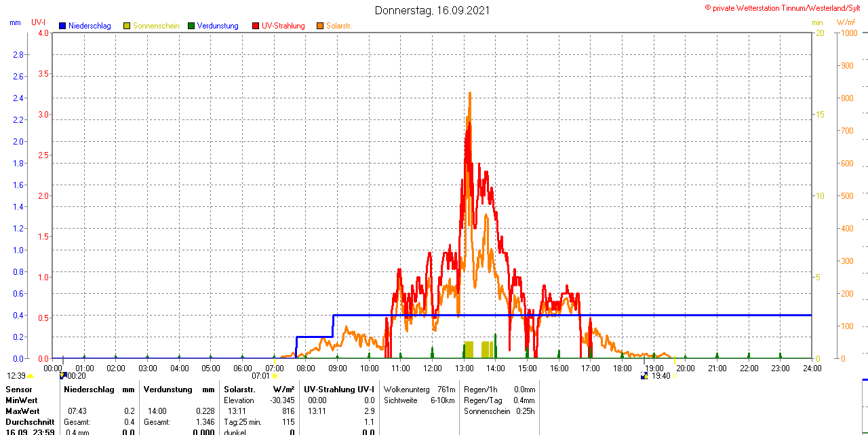Click the blue Niederschlag legend swatch
Screen dimensions: 868x435
click(62, 26)
